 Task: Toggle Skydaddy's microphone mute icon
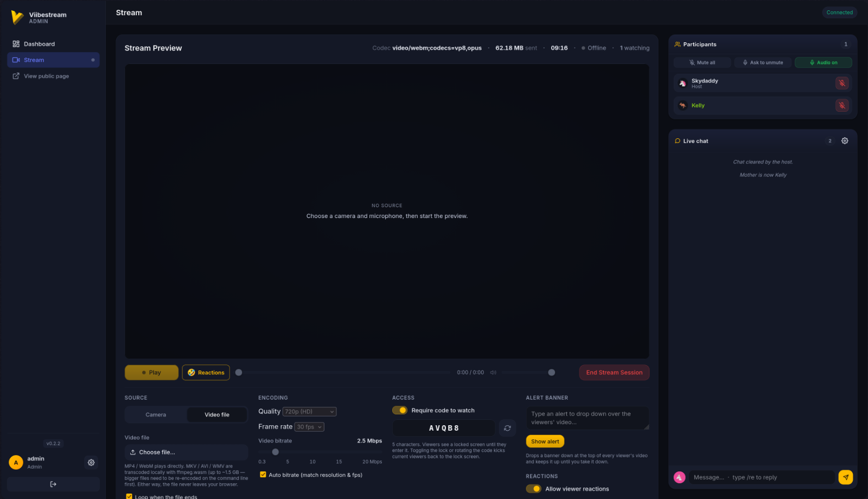pos(842,84)
